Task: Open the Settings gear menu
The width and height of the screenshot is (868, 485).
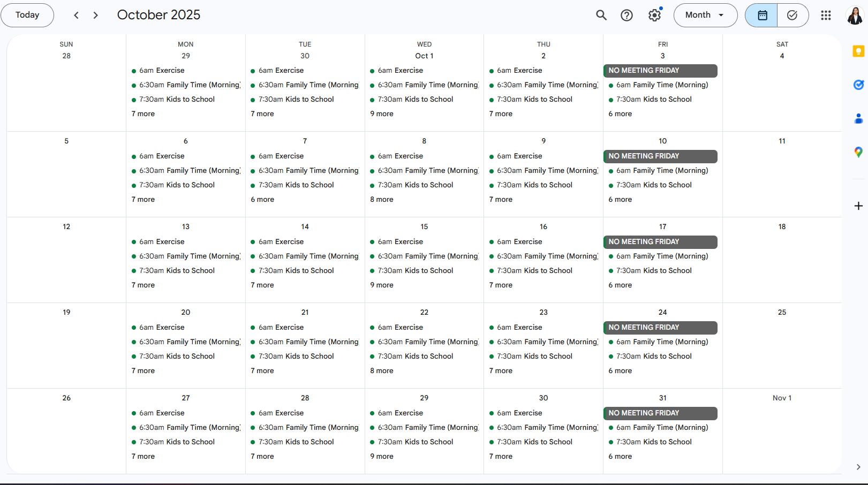Action: pos(654,15)
